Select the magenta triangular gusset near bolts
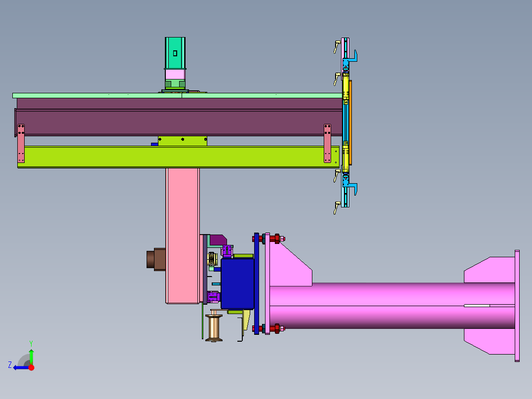The height and width of the screenshot is (399, 532). pos(291,263)
